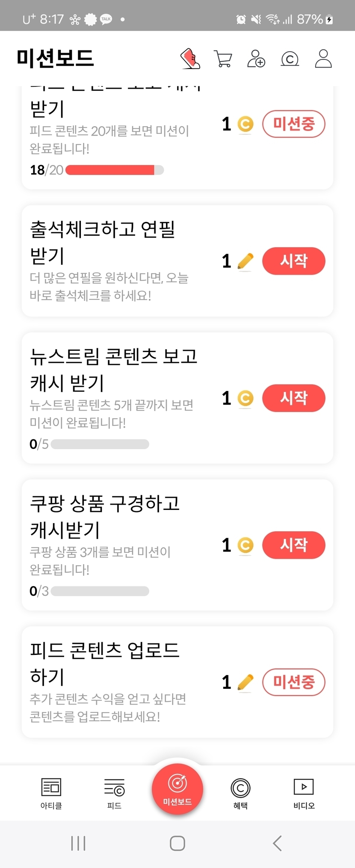Tap the 0/5 뉴스트림 progress bar
Image resolution: width=355 pixels, height=868 pixels.
[x=100, y=444]
